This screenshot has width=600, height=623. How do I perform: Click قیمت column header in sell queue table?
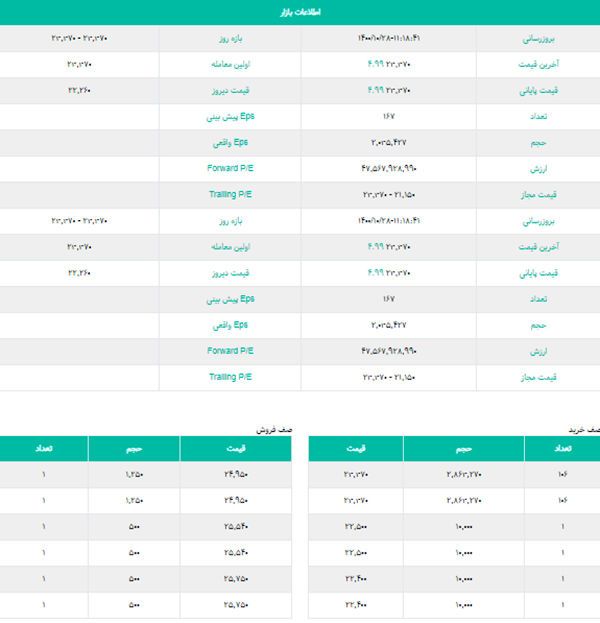pyautogui.click(x=236, y=449)
